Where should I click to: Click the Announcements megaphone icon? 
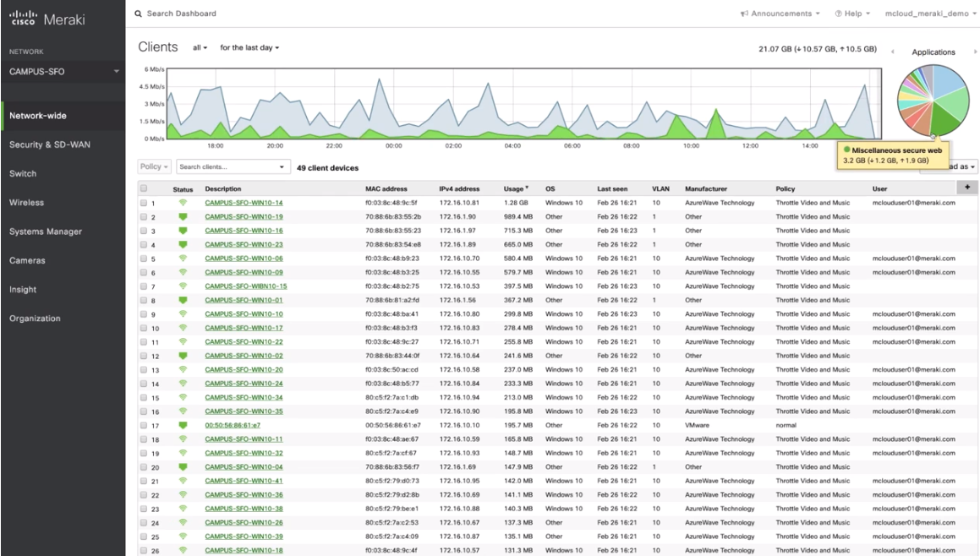click(744, 14)
